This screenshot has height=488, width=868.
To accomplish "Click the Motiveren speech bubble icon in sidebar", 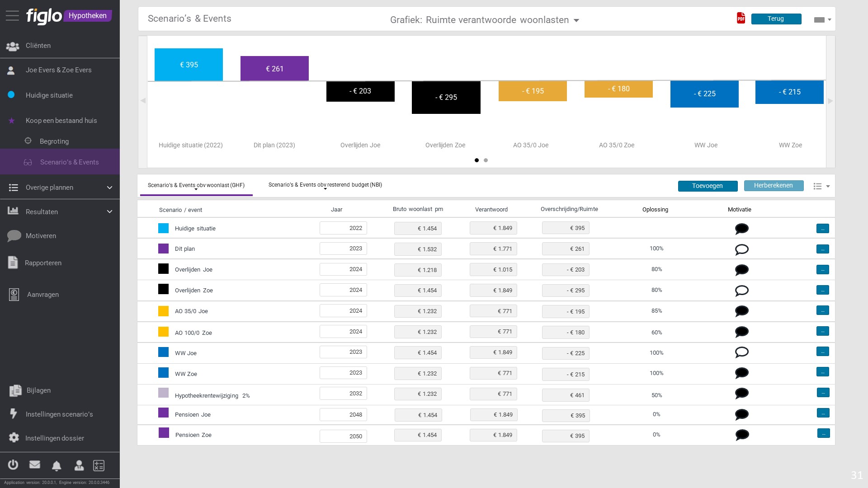I will pyautogui.click(x=14, y=236).
